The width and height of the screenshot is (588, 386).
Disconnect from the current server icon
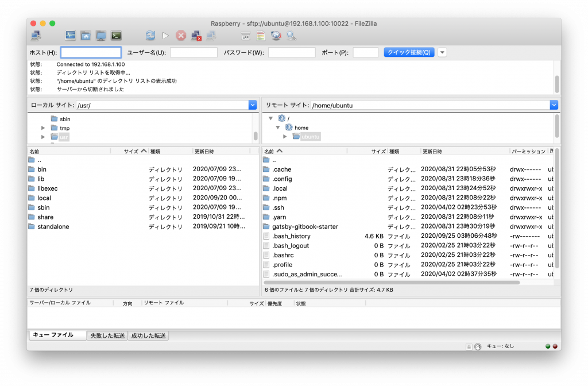tap(196, 36)
